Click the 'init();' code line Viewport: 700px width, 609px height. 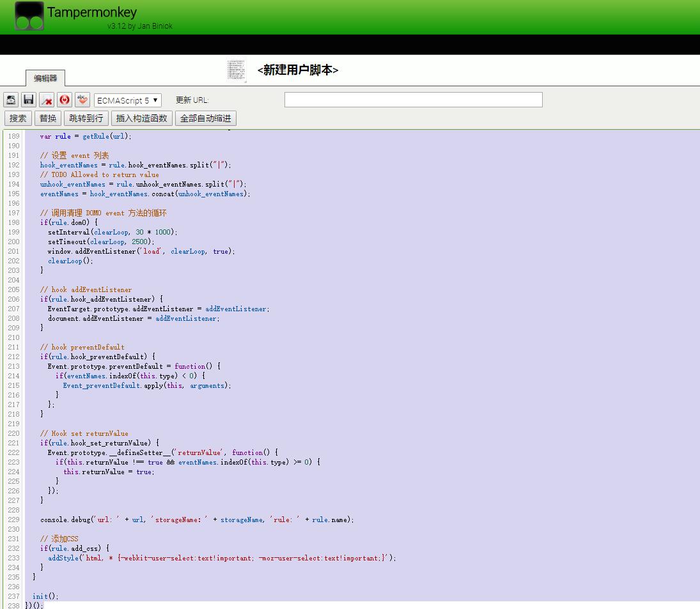click(x=45, y=596)
